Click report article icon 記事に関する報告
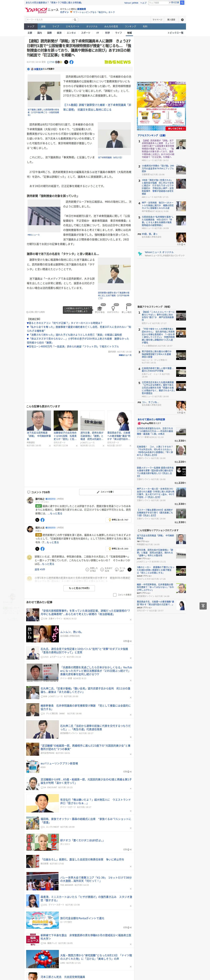Screen dimensions: 210x980 coord(35,312)
